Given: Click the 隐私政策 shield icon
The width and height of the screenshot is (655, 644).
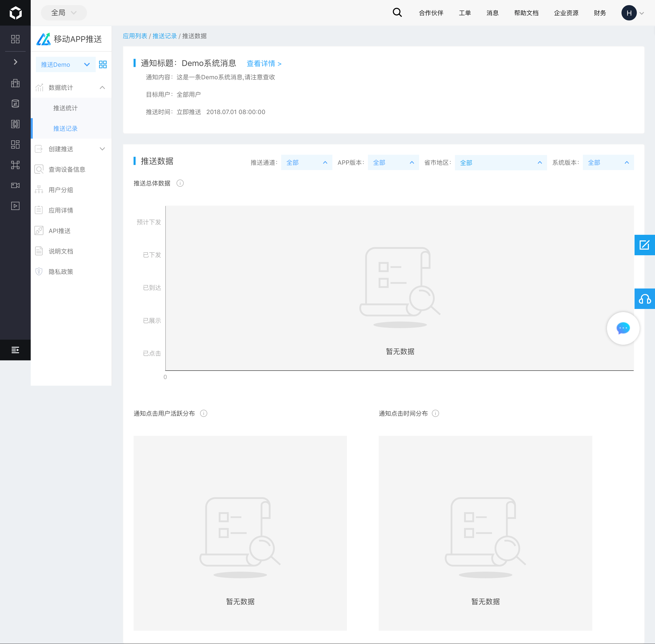Looking at the screenshot, I should pyautogui.click(x=39, y=272).
